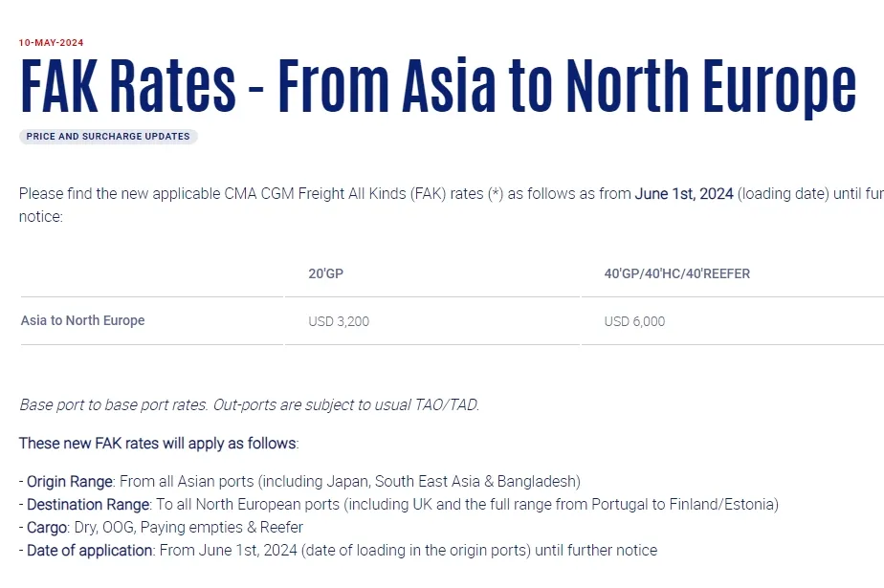Click 'These new FAK rates will apply' line
884x588 pixels.
click(159, 444)
